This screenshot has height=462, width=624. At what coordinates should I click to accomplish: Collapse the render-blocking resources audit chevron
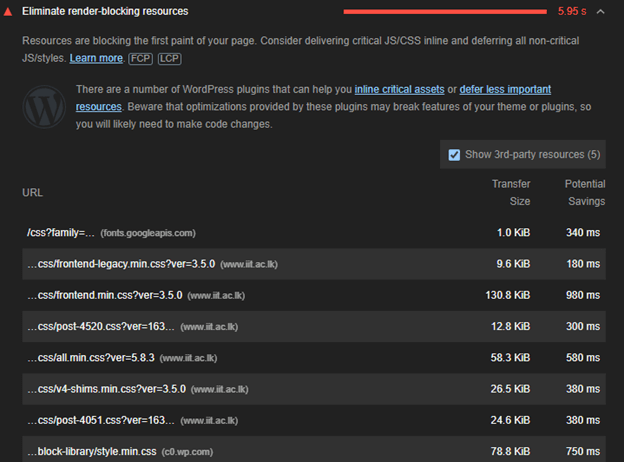pos(600,12)
